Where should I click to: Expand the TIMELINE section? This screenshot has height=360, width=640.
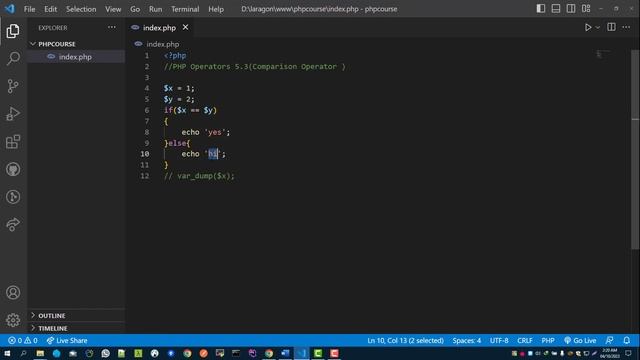(76, 328)
